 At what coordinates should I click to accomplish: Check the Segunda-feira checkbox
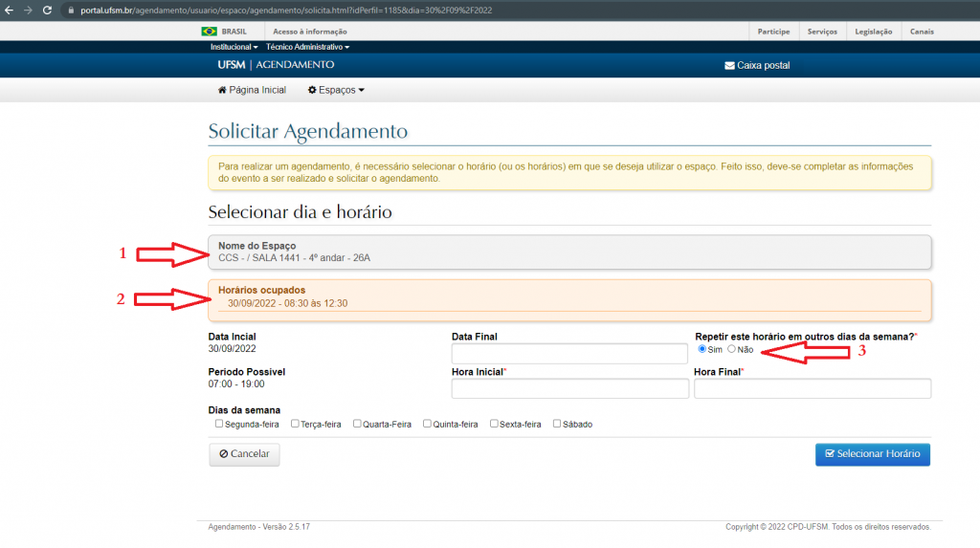219,424
